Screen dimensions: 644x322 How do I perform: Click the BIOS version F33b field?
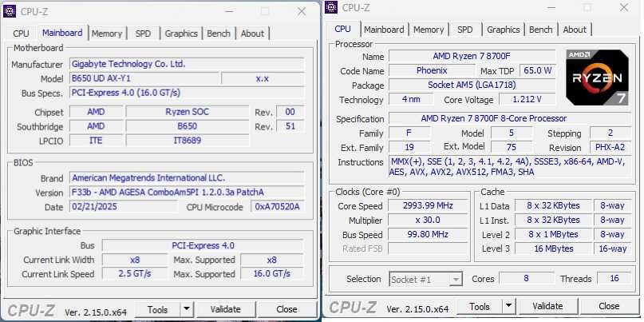(x=187, y=193)
